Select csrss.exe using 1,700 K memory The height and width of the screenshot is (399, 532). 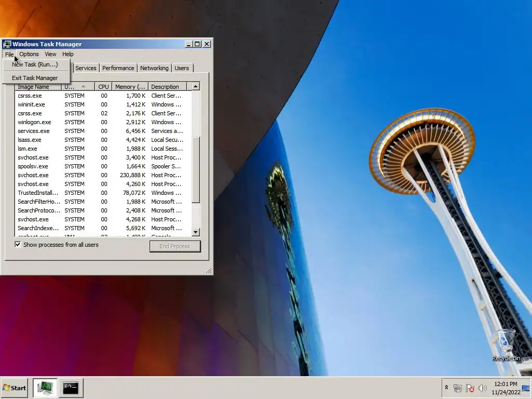click(x=103, y=96)
